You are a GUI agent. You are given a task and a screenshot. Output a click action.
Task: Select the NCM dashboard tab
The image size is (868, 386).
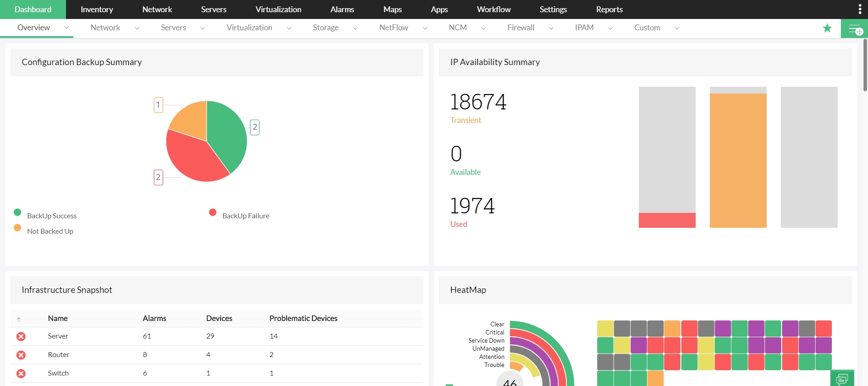[458, 28]
